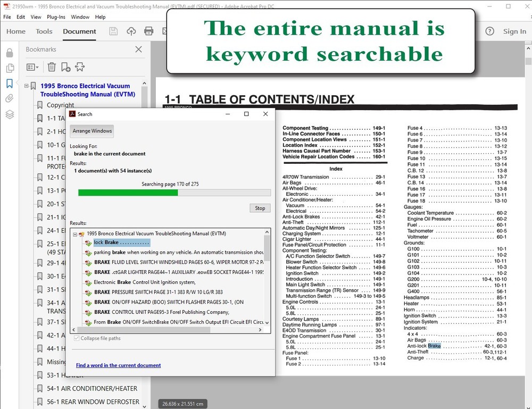Click scroll-down arrow of bookmarks panel

click(144, 406)
